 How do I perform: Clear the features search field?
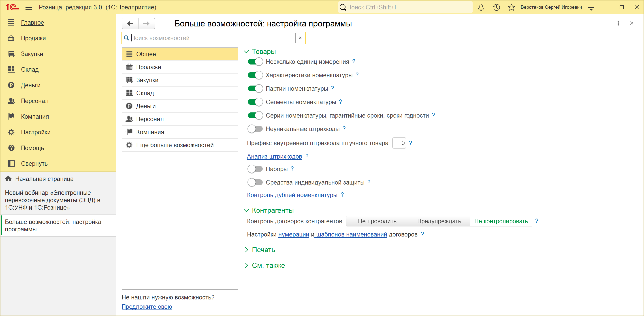(x=300, y=38)
